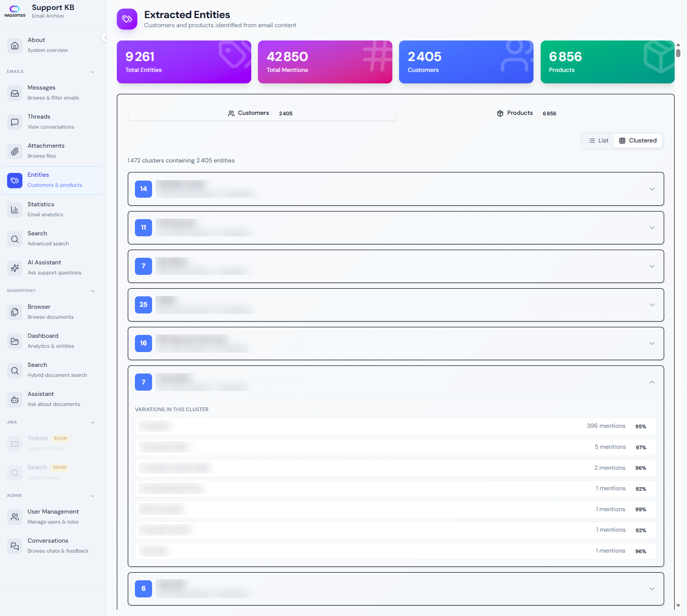687x616 pixels.
Task: Click the page vertical scrollbar thumb
Action: point(678,52)
